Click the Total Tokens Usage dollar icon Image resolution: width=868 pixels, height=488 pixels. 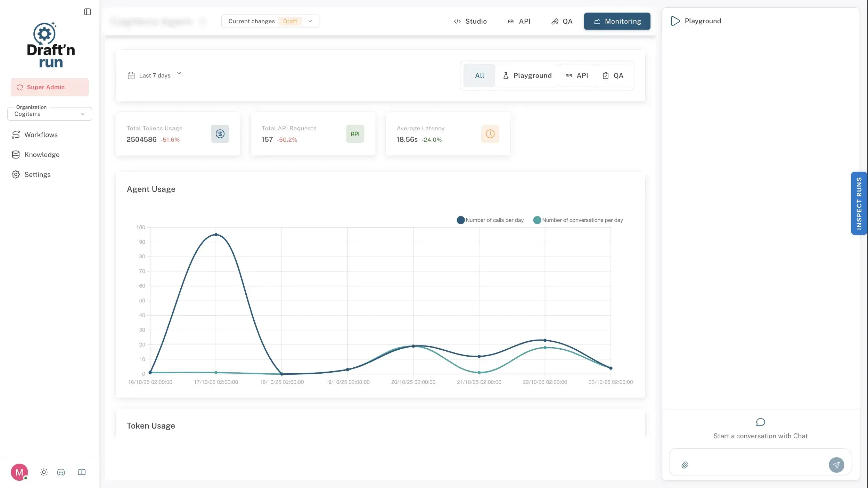coord(220,133)
